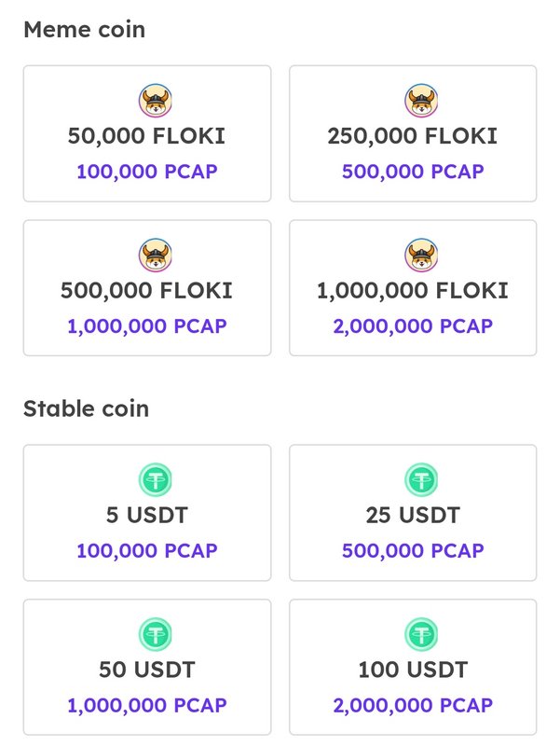Click the Tether icon in the 25 USDT card
Viewport: 560px width, 746px height.
[421, 479]
